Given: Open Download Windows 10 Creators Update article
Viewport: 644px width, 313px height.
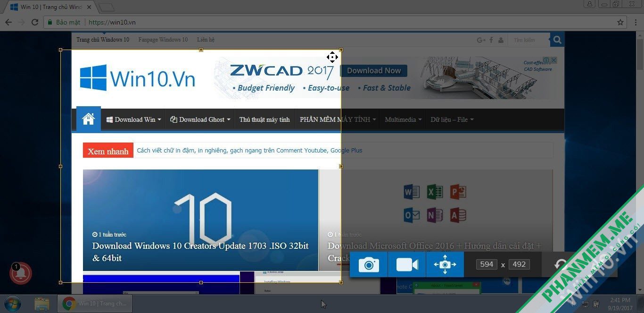Looking at the screenshot, I should pyautogui.click(x=200, y=252).
